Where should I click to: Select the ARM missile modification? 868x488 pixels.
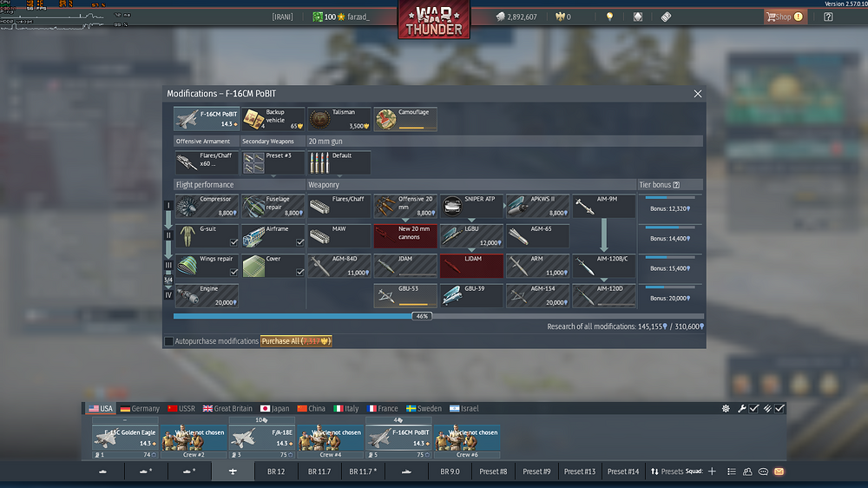tap(537, 266)
